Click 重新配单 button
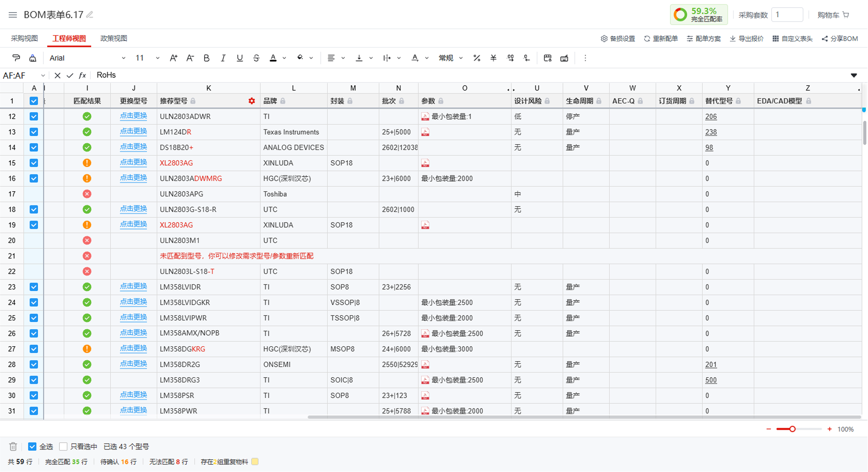Image resolution: width=868 pixels, height=472 pixels. pyautogui.click(x=661, y=39)
